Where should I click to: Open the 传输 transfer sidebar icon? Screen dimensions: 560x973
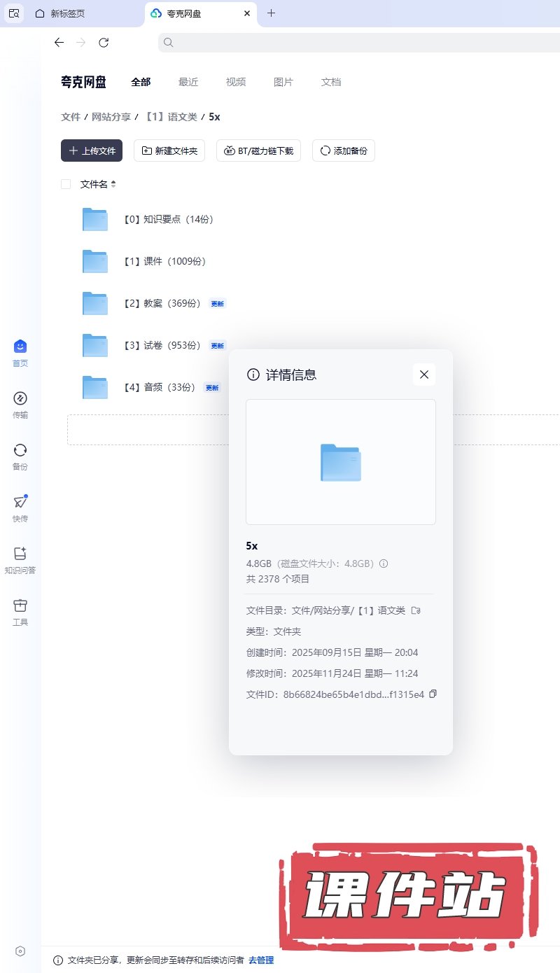point(20,399)
